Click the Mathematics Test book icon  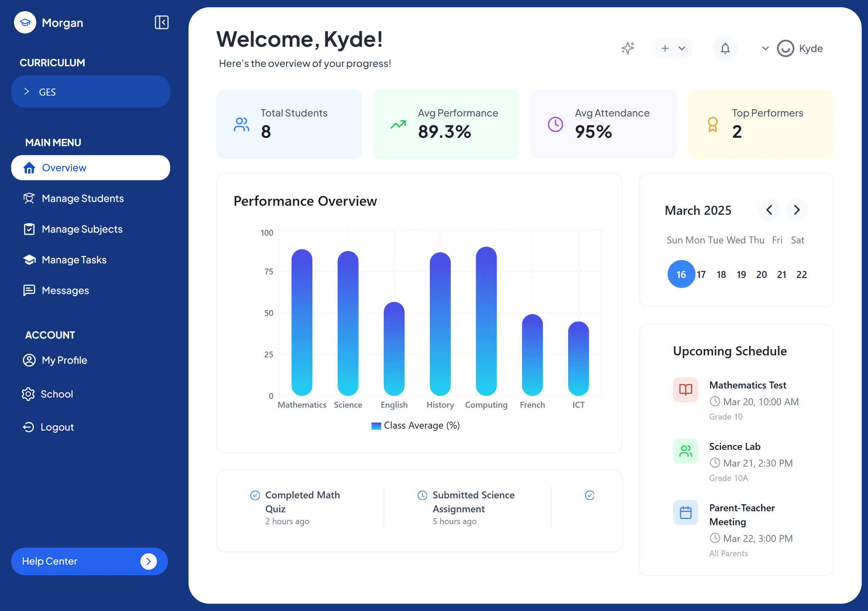pos(685,389)
